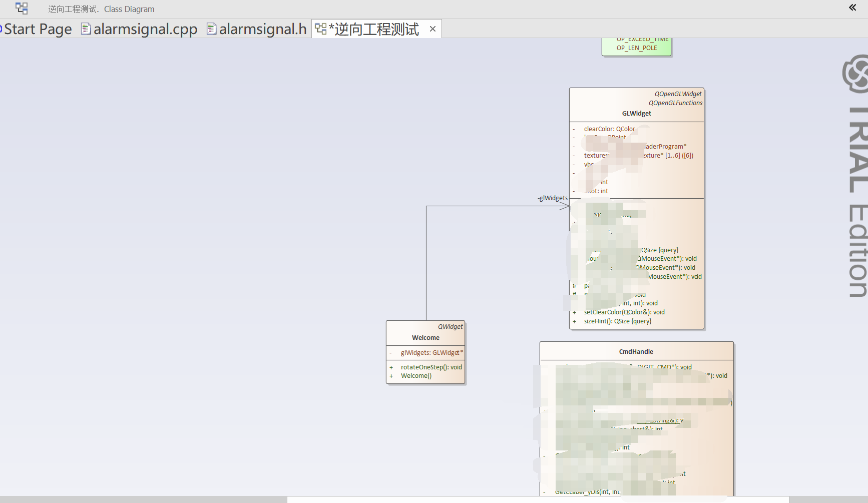This screenshot has width=868, height=503.
Task: Select the GLWidget class title
Action: (x=637, y=114)
